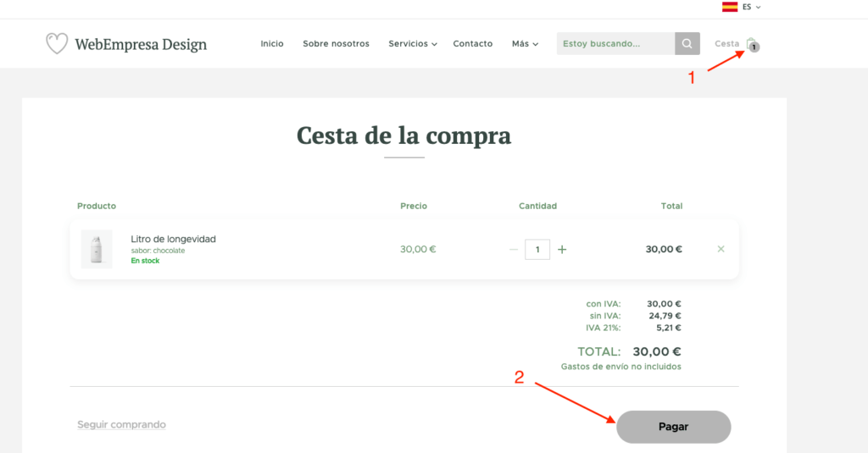This screenshot has height=453, width=868.
Task: Expand the Servicios menu
Action: tap(413, 44)
